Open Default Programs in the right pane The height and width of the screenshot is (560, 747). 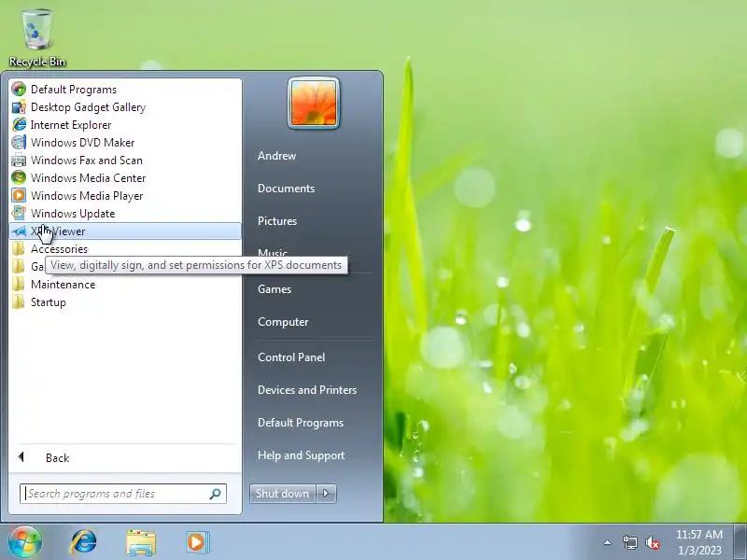(301, 423)
